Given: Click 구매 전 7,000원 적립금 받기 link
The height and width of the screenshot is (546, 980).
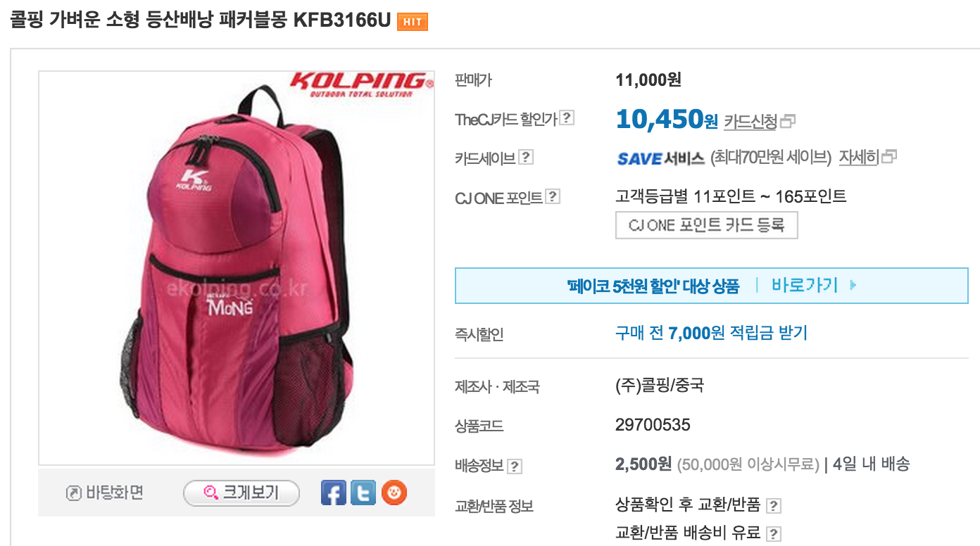Looking at the screenshot, I should [711, 333].
